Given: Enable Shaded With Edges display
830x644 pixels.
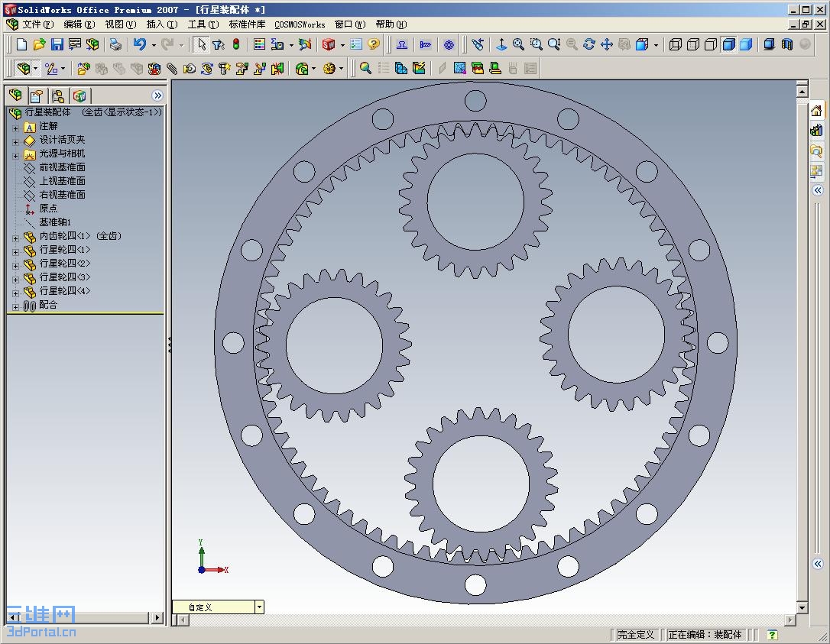Looking at the screenshot, I should (729, 44).
